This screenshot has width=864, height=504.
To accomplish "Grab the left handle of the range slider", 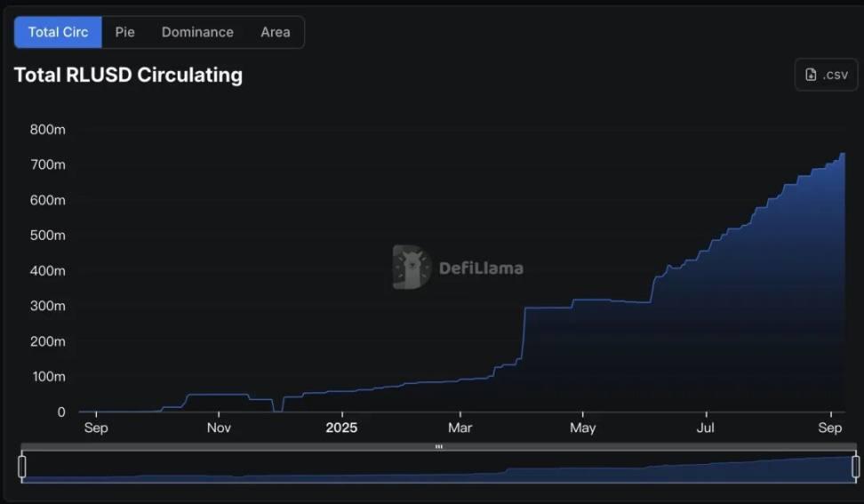I will [x=22, y=467].
